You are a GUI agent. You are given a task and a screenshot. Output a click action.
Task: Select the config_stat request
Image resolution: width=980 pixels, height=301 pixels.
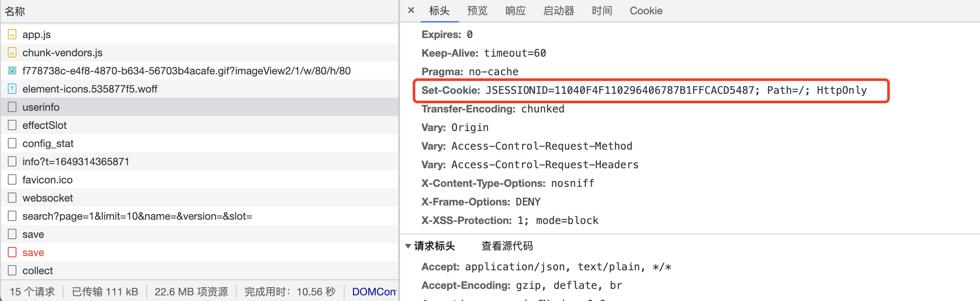[48, 144]
